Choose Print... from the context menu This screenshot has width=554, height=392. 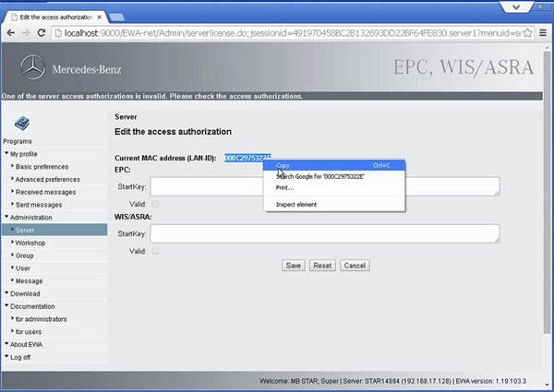pyautogui.click(x=334, y=188)
